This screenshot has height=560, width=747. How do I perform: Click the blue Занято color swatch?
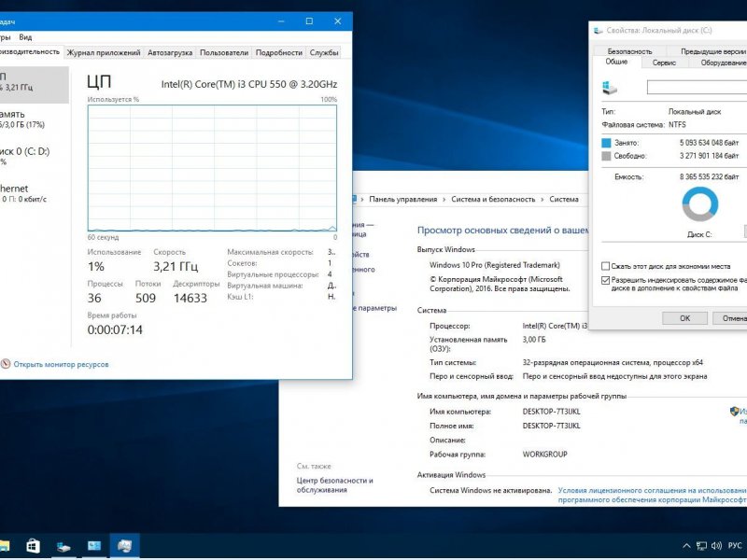[606, 143]
